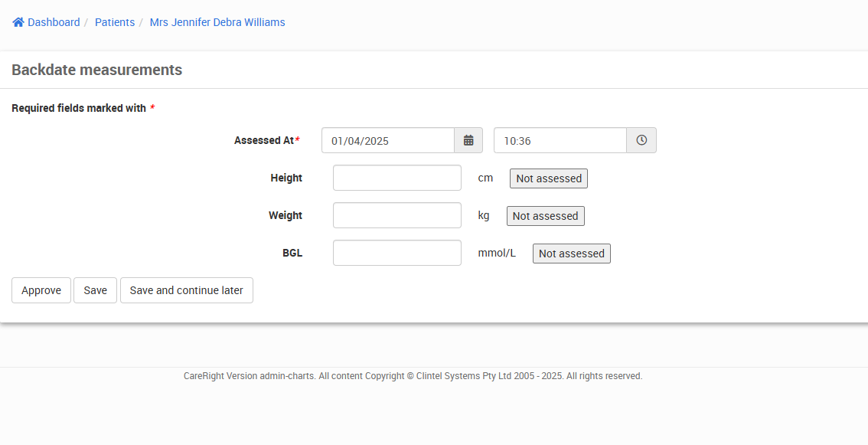Focus the Assessed At date field
This screenshot has width=868, height=445.
coord(388,140)
